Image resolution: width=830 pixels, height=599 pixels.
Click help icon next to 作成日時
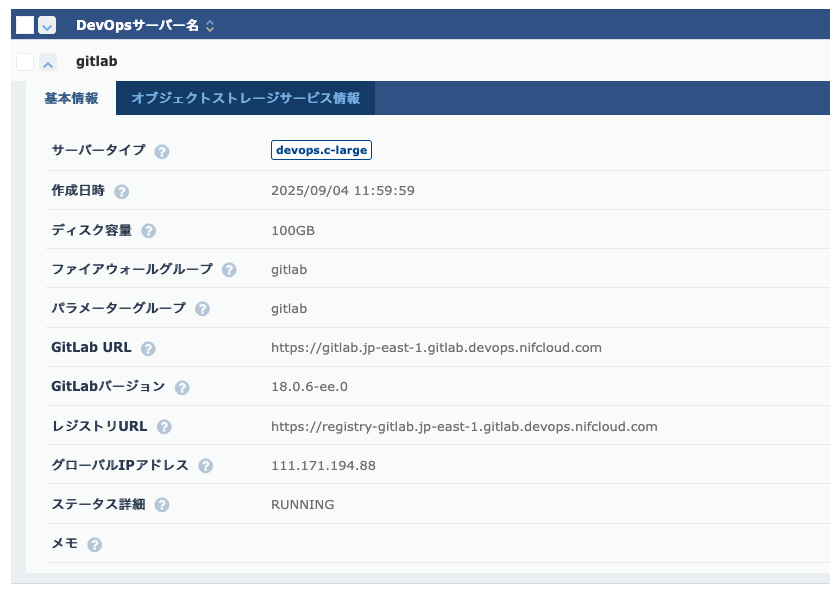(x=122, y=191)
